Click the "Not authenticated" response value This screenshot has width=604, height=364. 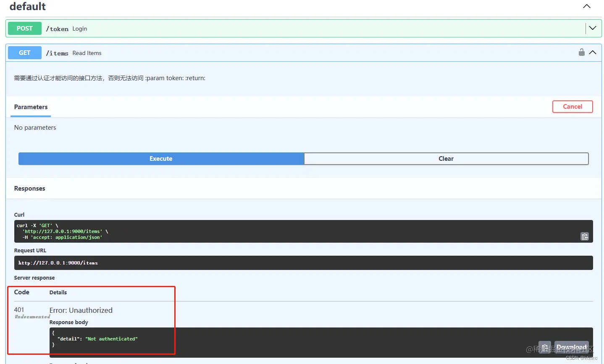pos(112,339)
